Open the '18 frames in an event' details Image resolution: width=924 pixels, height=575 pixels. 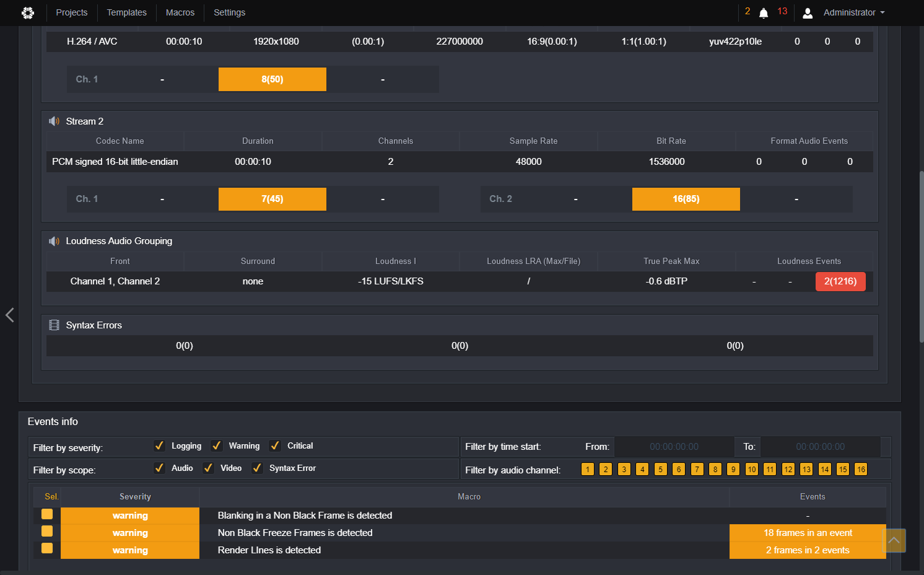coord(808,533)
